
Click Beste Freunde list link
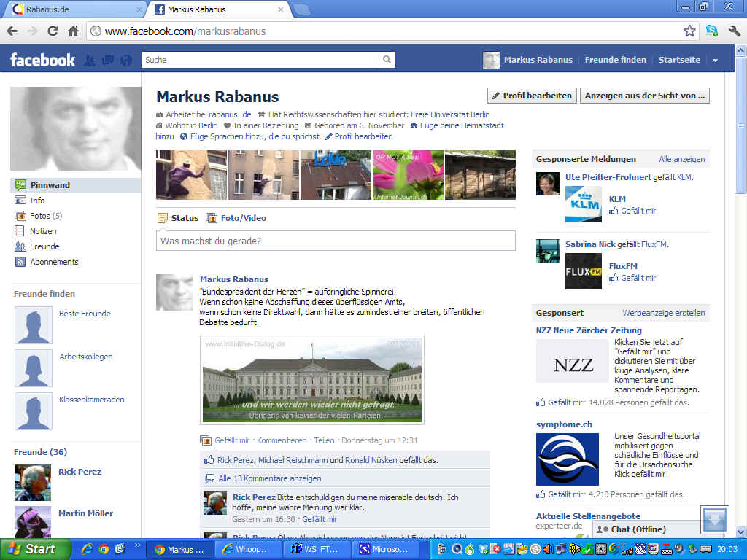(85, 314)
